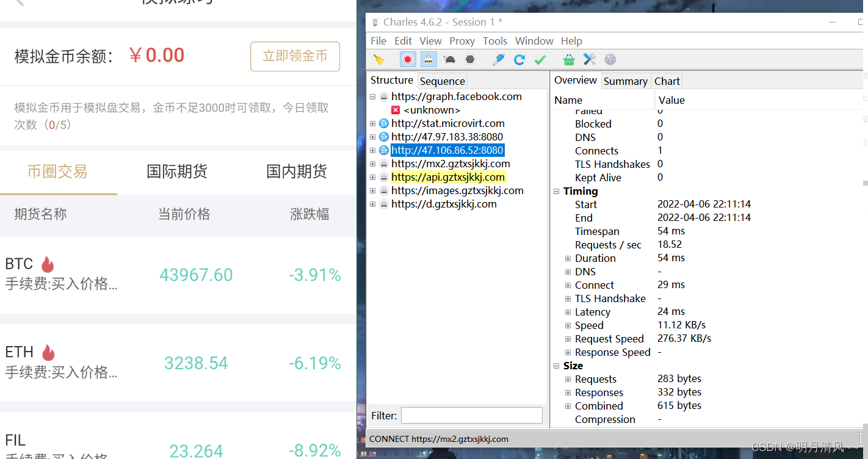This screenshot has width=868, height=459.
Task: Open Settings with the gear icon in Charles
Action: (x=610, y=59)
